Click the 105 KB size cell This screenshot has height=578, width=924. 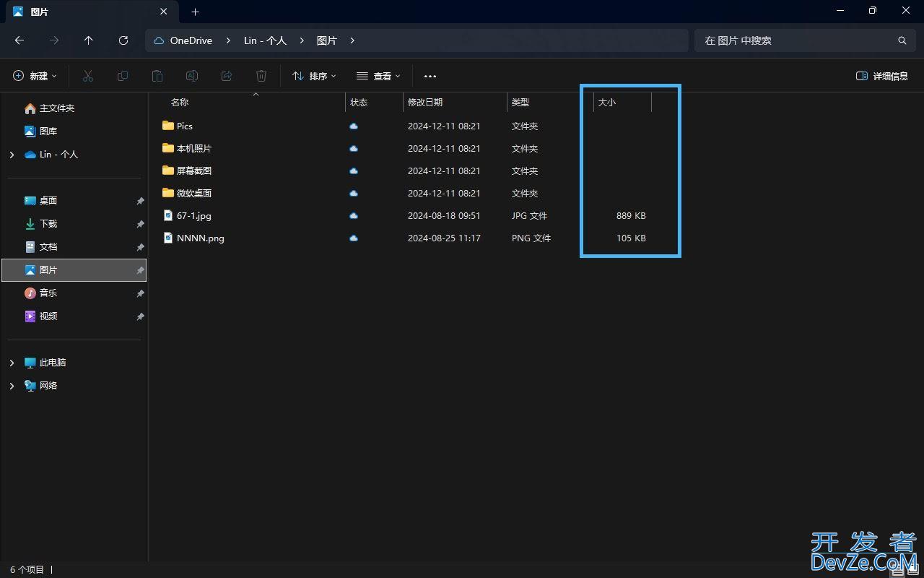click(631, 238)
